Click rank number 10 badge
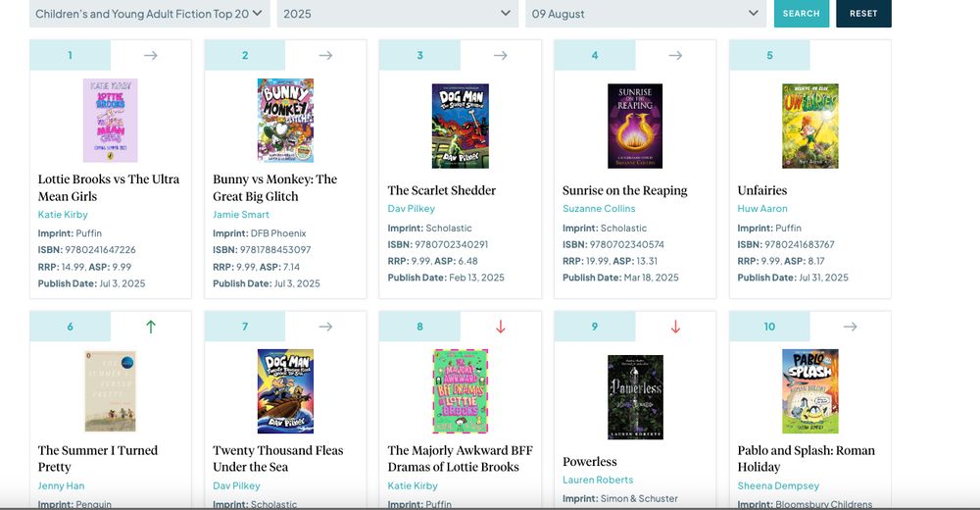 (x=769, y=327)
